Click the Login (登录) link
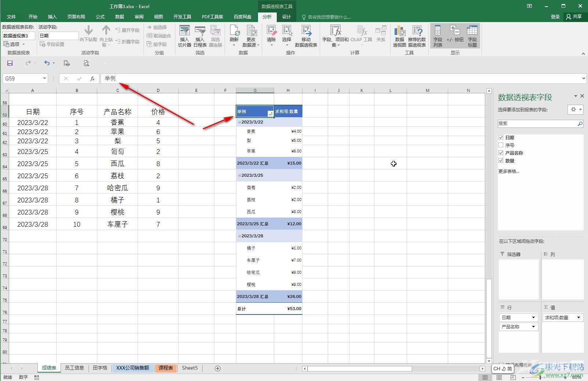This screenshot has width=588, height=381. pyautogui.click(x=555, y=17)
